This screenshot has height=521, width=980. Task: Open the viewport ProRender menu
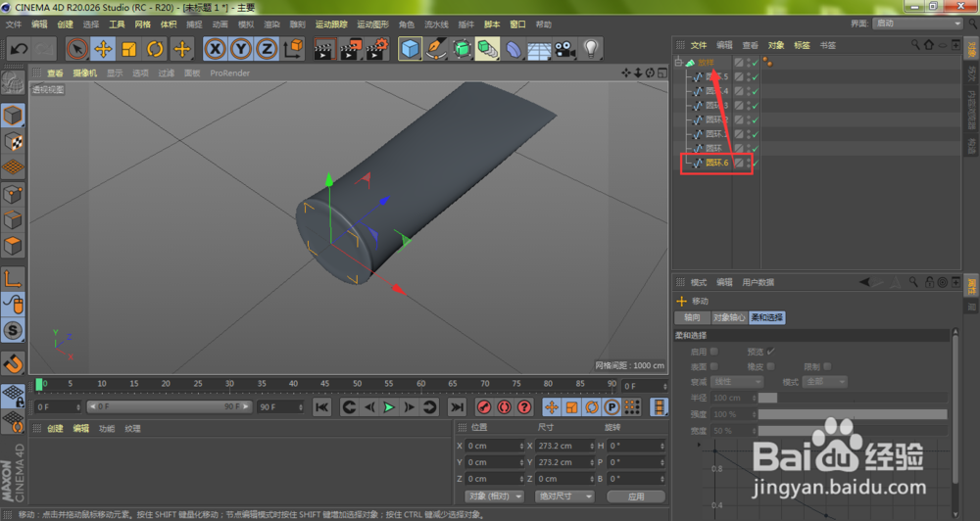pyautogui.click(x=229, y=73)
